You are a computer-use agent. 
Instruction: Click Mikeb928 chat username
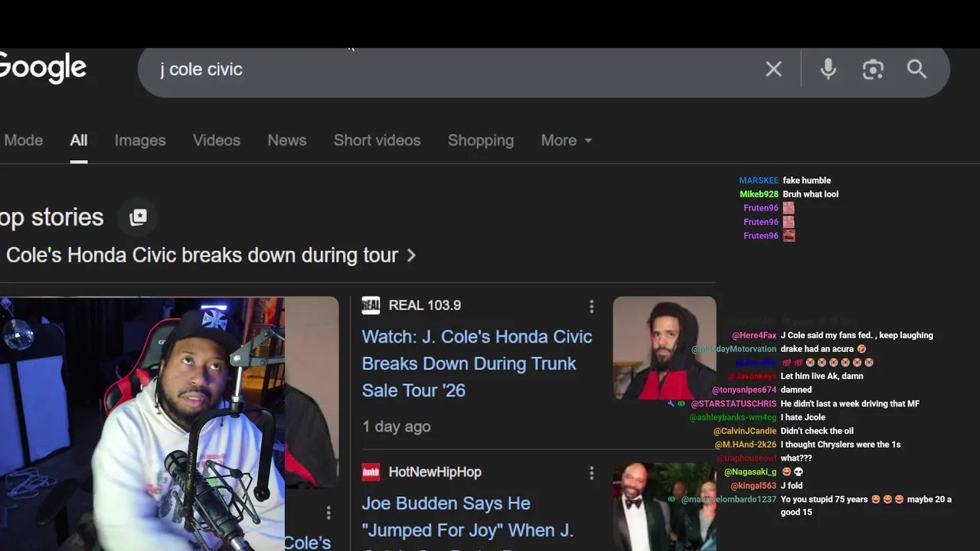[759, 194]
